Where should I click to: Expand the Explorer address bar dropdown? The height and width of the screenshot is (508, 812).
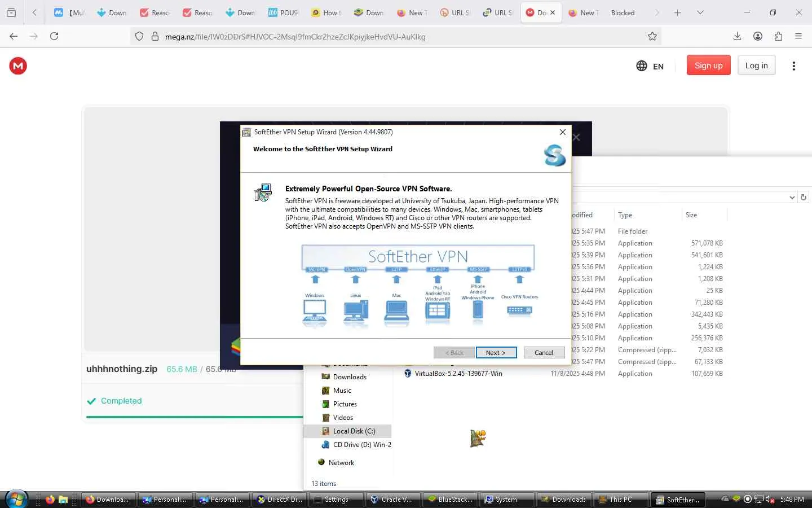[x=792, y=198]
